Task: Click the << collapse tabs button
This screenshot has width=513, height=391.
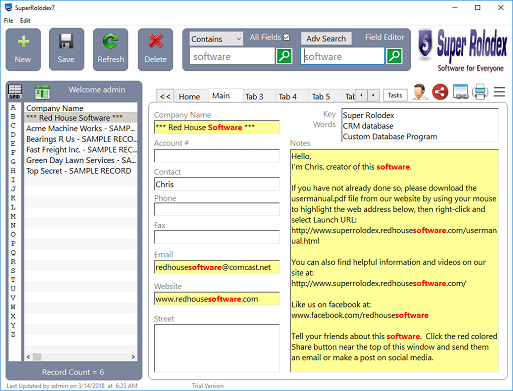Action: 165,96
